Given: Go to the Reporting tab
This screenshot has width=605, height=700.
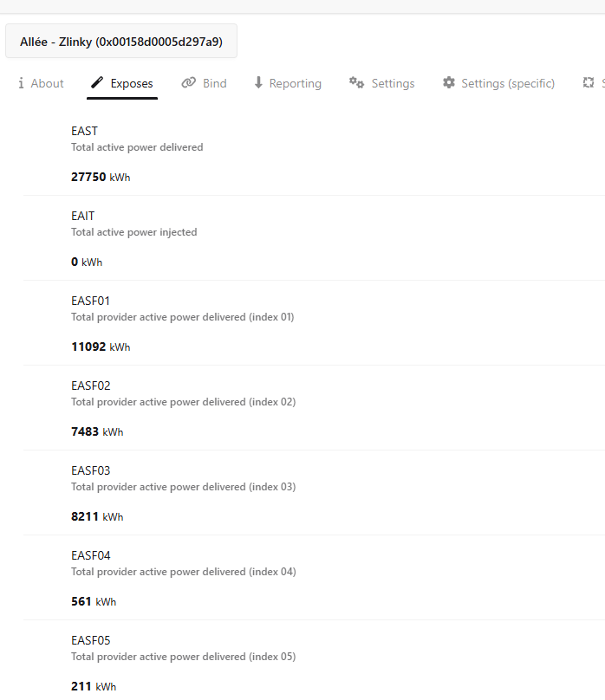Looking at the screenshot, I should [x=295, y=84].
